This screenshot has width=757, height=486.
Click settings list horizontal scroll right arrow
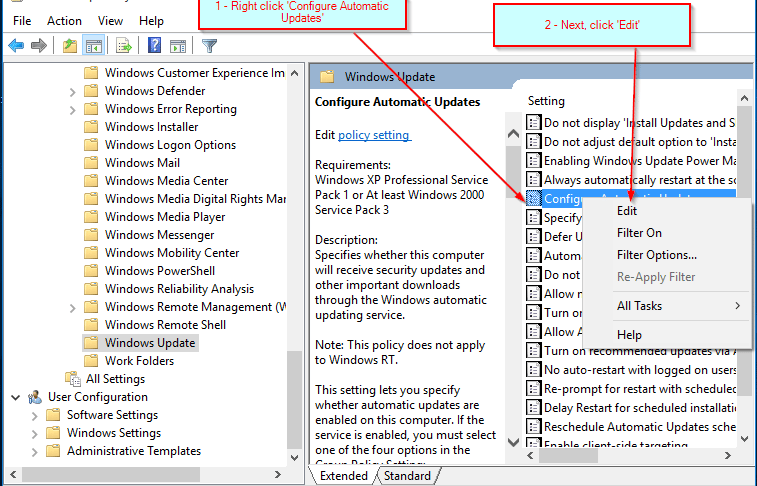pos(728,455)
